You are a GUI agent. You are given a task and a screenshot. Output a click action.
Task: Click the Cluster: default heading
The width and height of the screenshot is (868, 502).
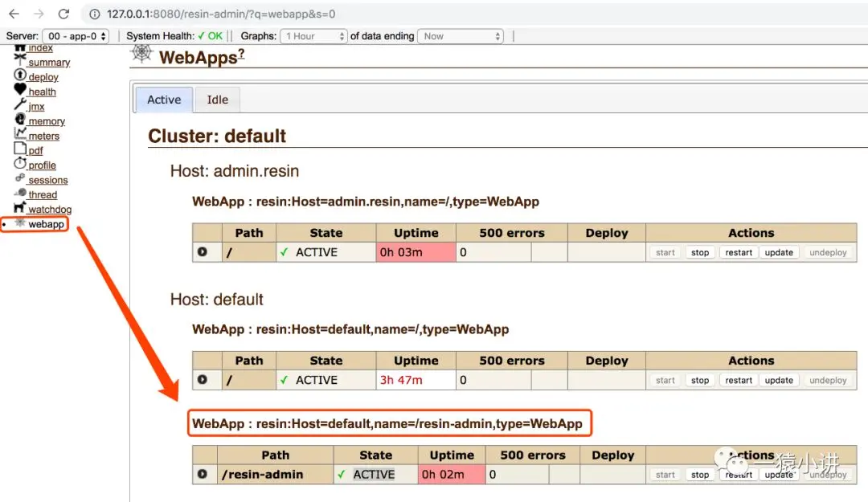[217, 136]
